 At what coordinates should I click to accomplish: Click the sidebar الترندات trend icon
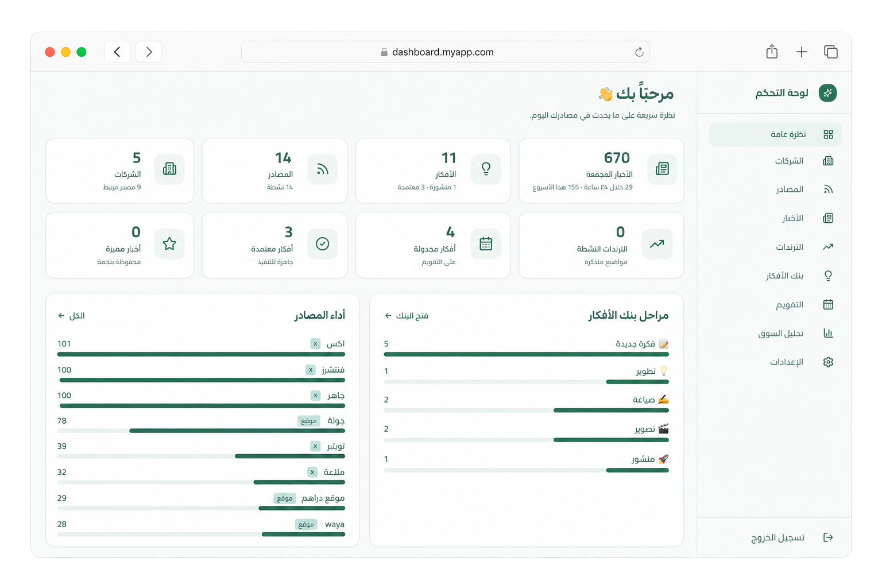828,247
